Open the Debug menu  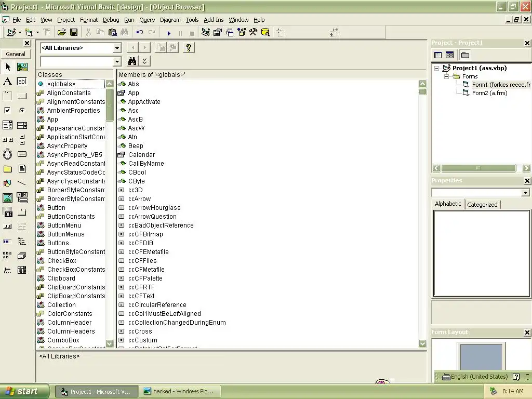111,20
